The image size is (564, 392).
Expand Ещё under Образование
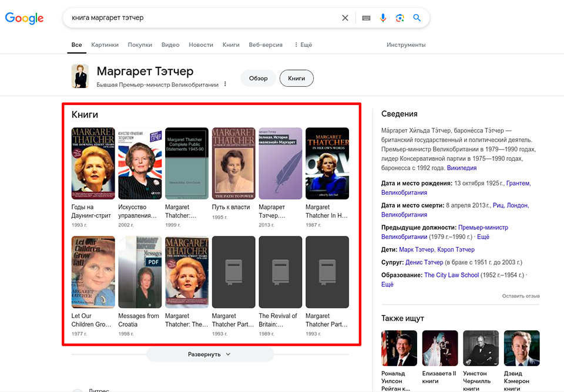pos(387,284)
